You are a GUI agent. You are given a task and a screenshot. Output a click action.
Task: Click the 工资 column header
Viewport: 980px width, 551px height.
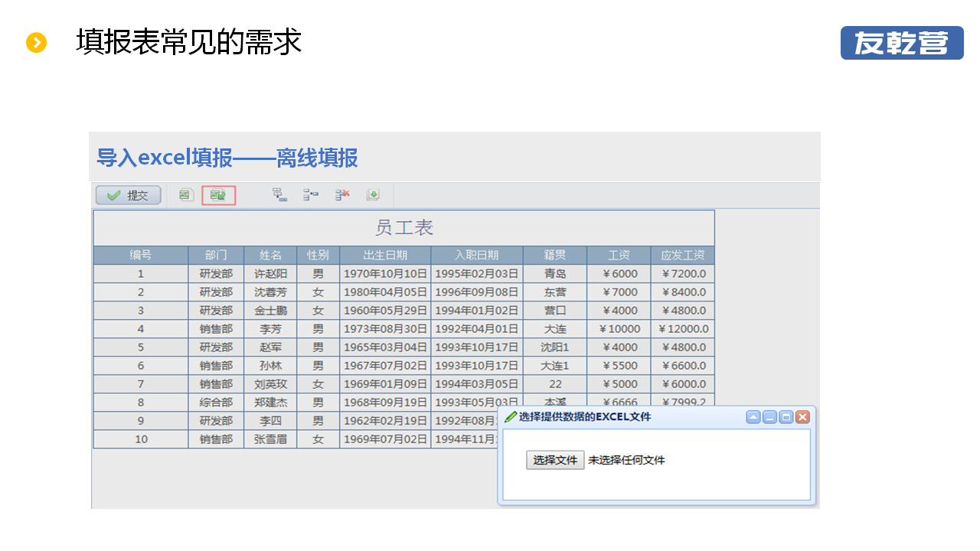click(x=619, y=256)
